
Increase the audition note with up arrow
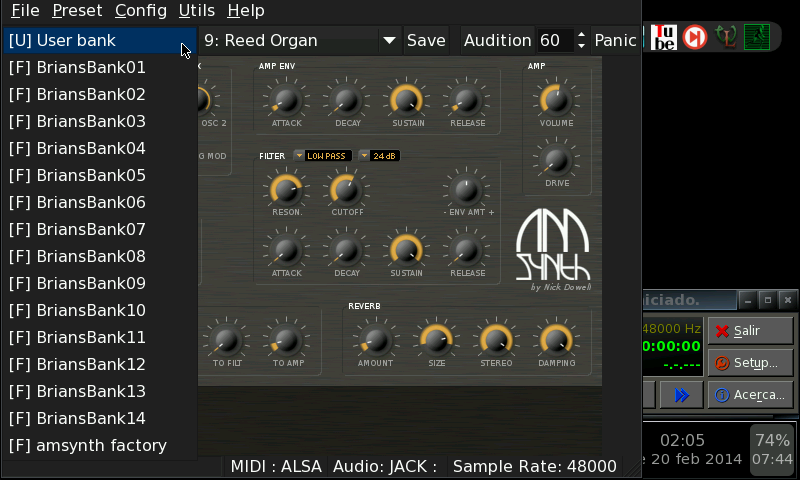pyautogui.click(x=582, y=35)
